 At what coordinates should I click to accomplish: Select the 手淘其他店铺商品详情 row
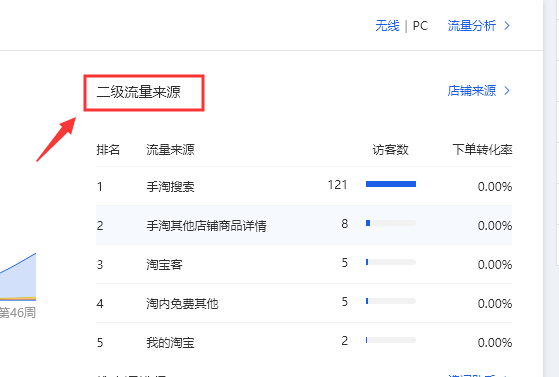pos(304,225)
